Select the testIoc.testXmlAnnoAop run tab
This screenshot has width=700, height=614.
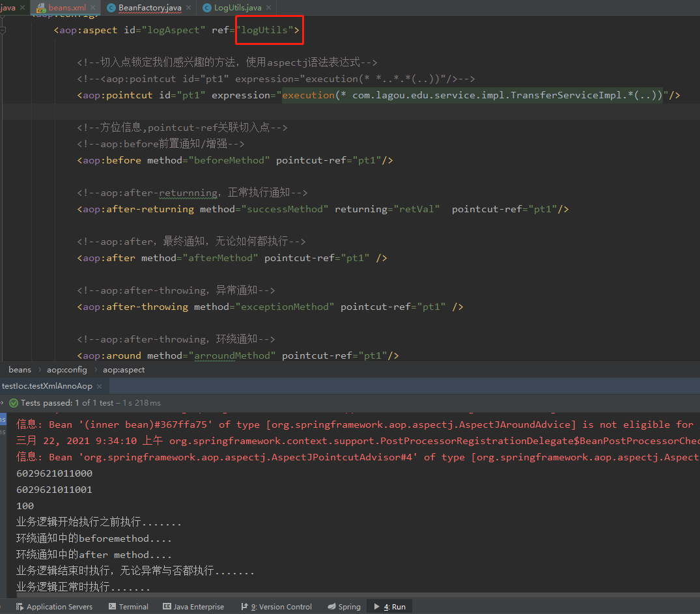[x=47, y=386]
